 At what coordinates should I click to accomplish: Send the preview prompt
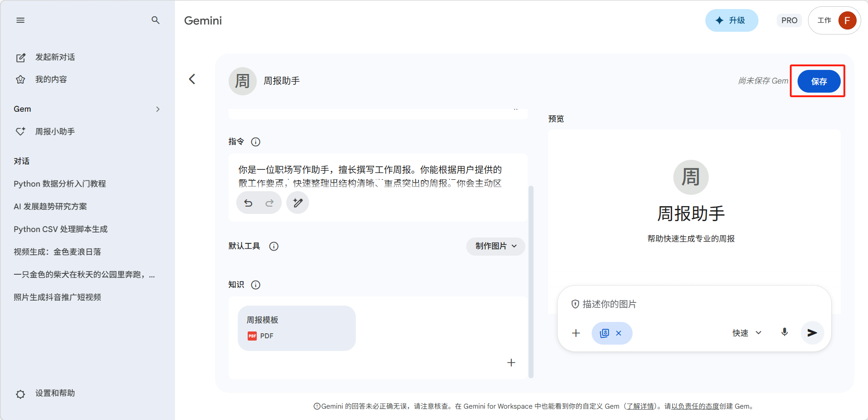pyautogui.click(x=812, y=333)
